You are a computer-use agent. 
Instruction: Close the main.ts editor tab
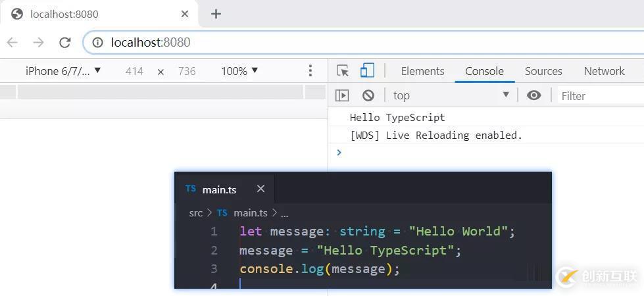pyautogui.click(x=260, y=189)
